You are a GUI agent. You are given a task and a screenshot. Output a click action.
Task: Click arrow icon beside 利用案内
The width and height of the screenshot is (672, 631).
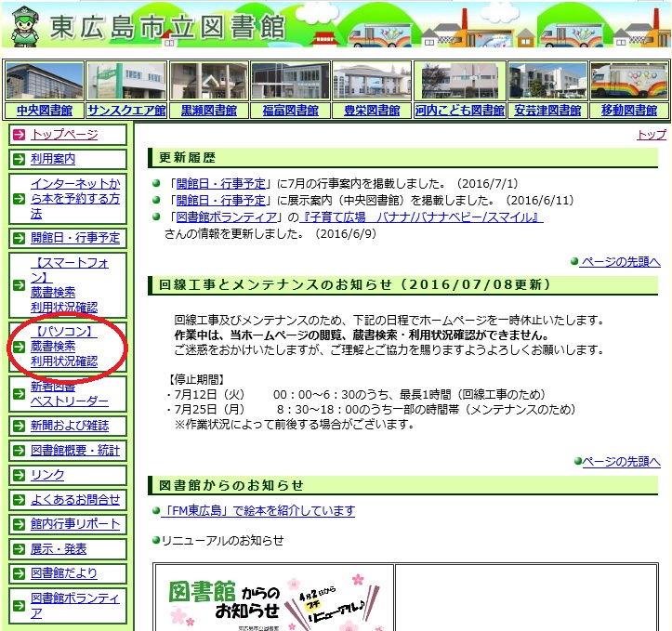pyautogui.click(x=19, y=159)
